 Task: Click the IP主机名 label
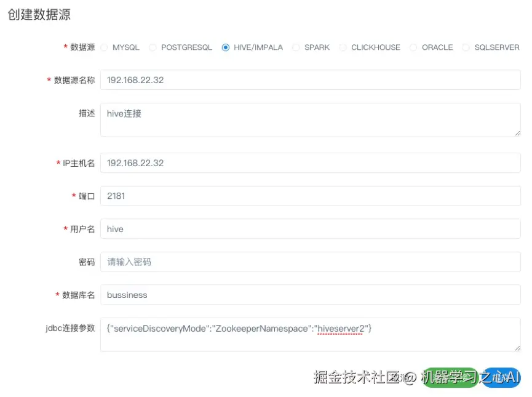(x=79, y=163)
